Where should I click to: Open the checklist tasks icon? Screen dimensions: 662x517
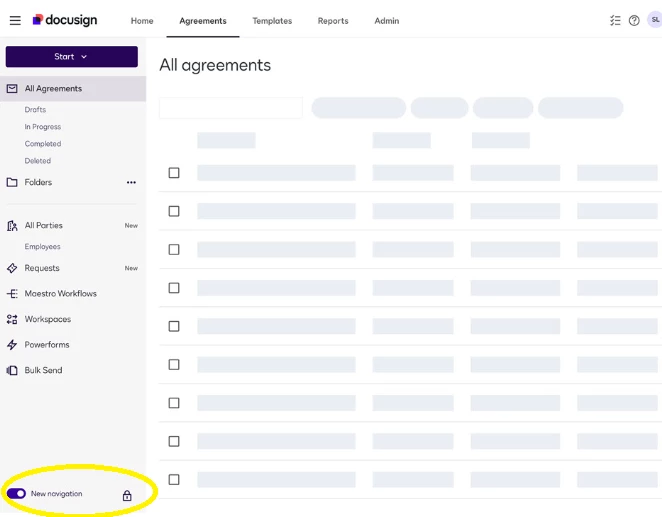(x=615, y=20)
